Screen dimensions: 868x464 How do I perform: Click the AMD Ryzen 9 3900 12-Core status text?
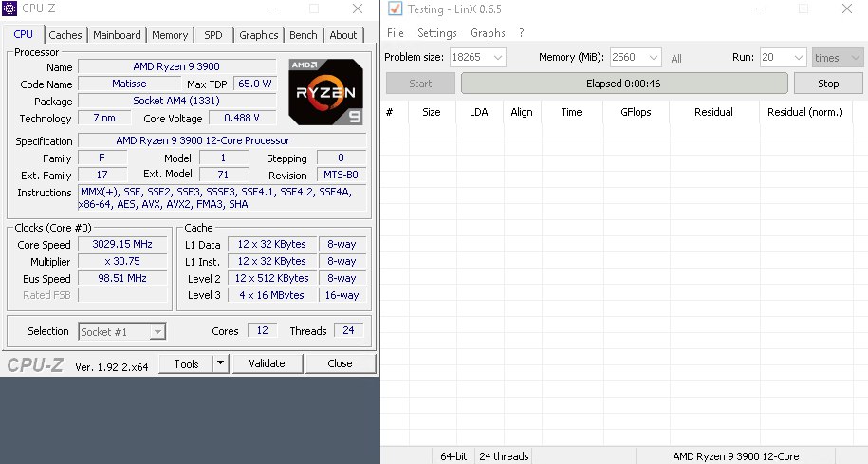pos(736,456)
